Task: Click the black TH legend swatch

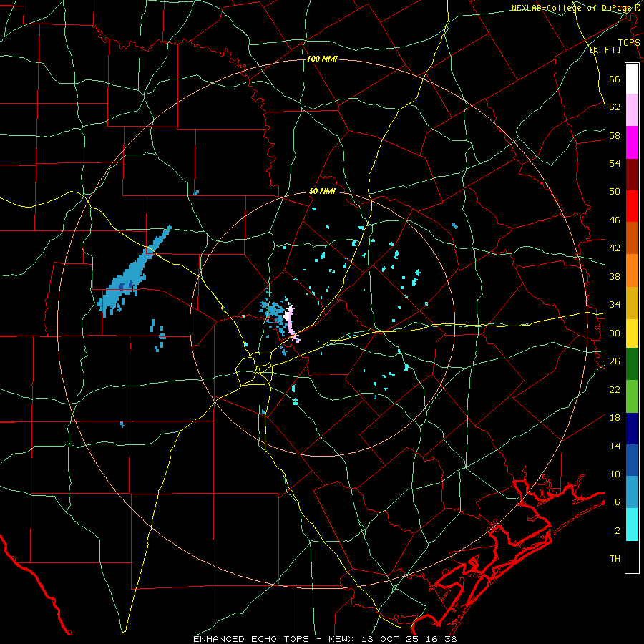Action: click(x=632, y=557)
